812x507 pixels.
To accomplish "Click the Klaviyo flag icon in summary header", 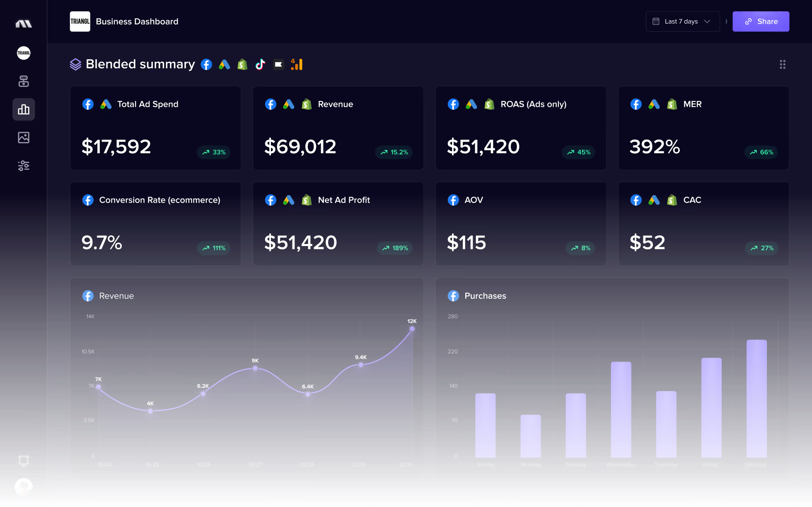I will click(278, 64).
